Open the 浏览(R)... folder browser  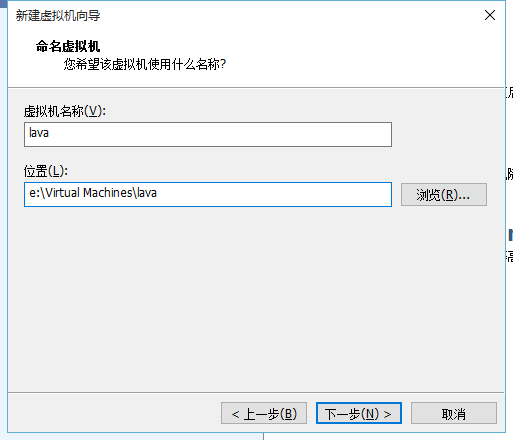[444, 194]
